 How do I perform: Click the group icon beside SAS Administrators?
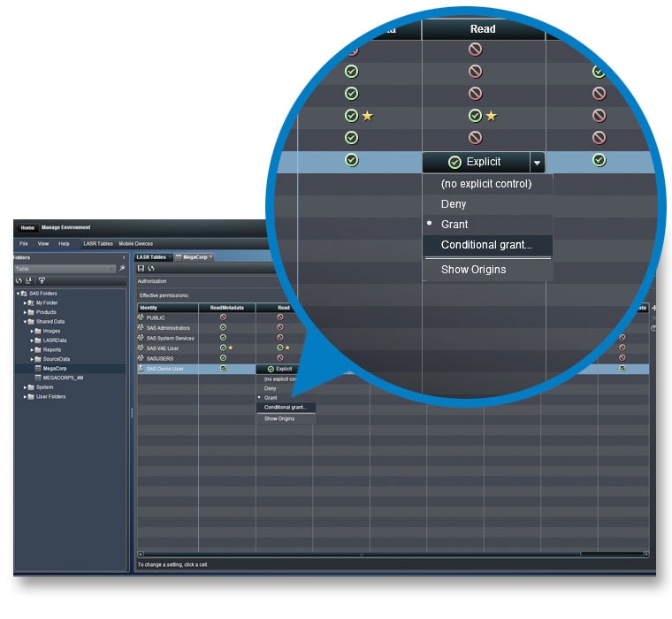(141, 327)
